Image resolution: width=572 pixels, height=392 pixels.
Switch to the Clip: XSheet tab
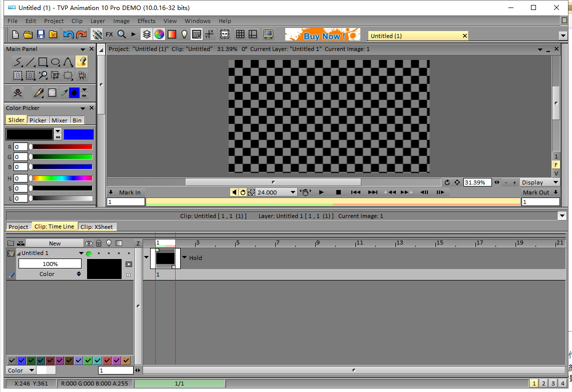pos(97,227)
